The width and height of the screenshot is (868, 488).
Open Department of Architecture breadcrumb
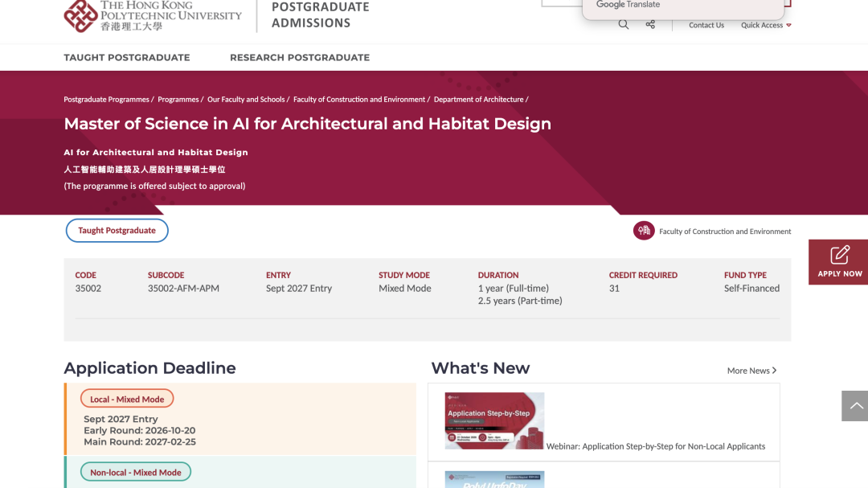pos(479,100)
